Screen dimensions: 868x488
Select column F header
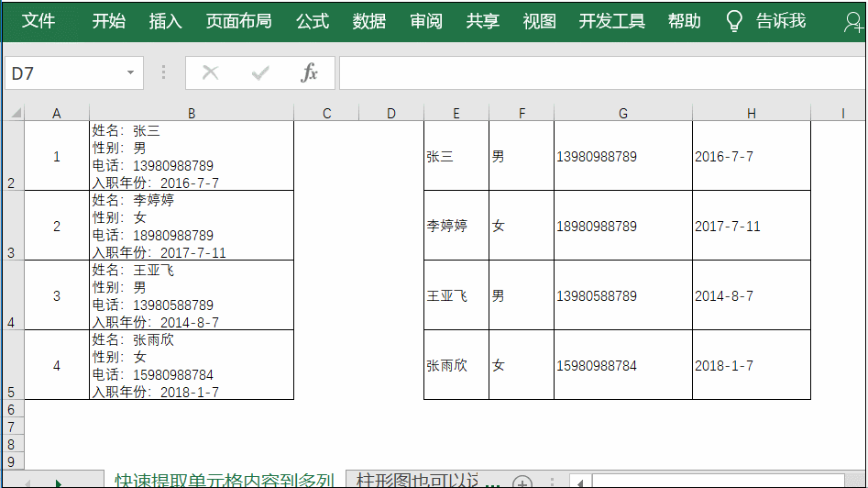point(522,114)
